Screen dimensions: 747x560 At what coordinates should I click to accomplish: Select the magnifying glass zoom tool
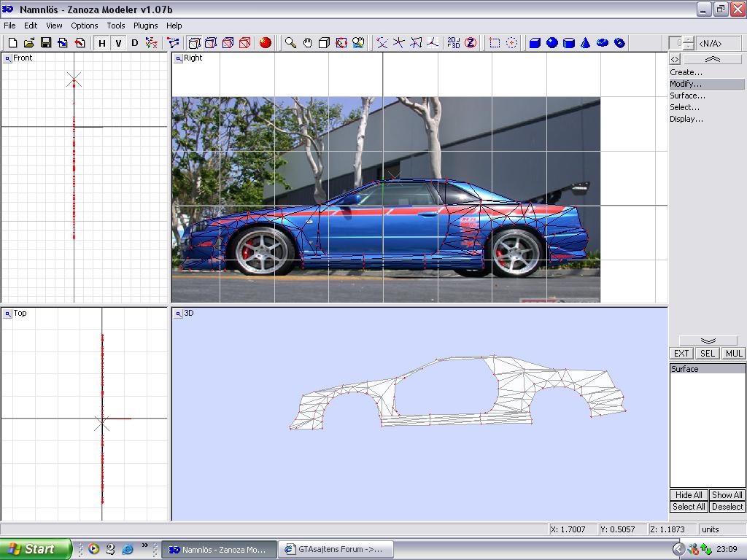[290, 43]
